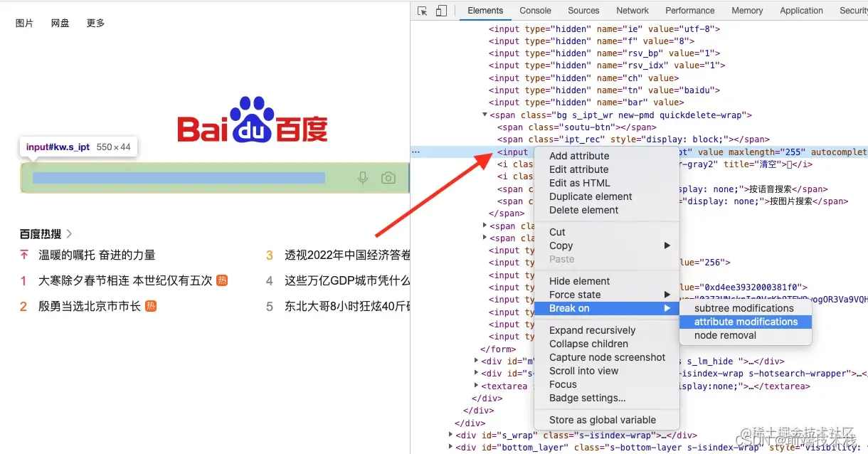This screenshot has height=454, width=868.
Task: Click the ellipsis icon left of selected row
Action: pyautogui.click(x=416, y=152)
